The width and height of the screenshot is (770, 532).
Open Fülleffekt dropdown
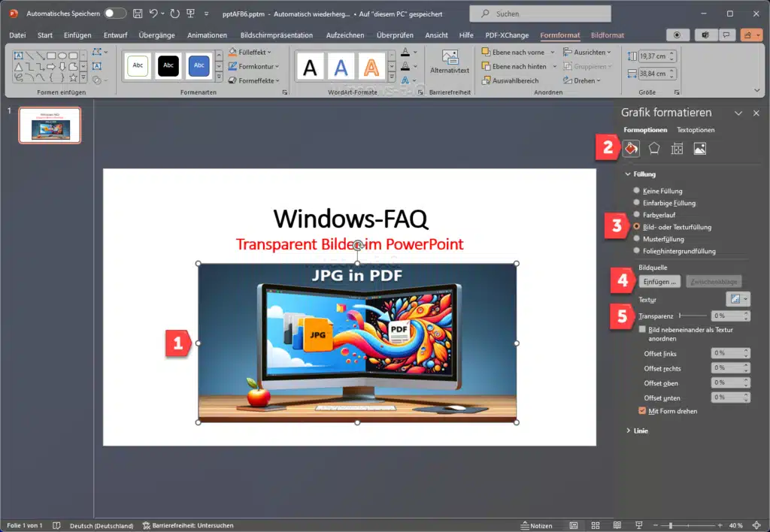pyautogui.click(x=250, y=52)
